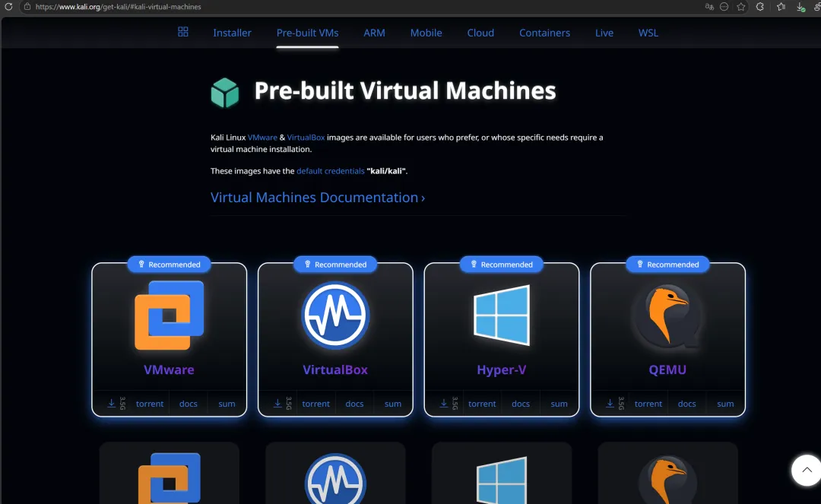Click the QEMU card title
This screenshot has width=821, height=504.
coord(667,369)
